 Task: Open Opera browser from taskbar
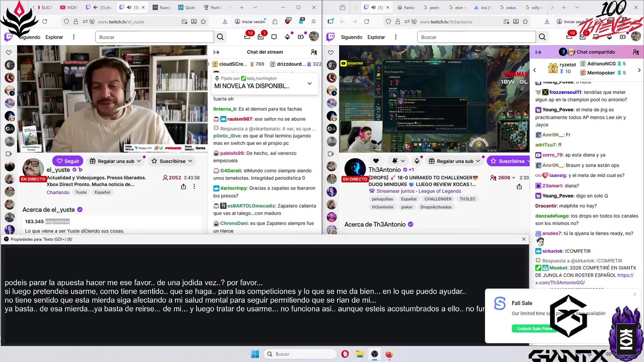[x=345, y=354]
